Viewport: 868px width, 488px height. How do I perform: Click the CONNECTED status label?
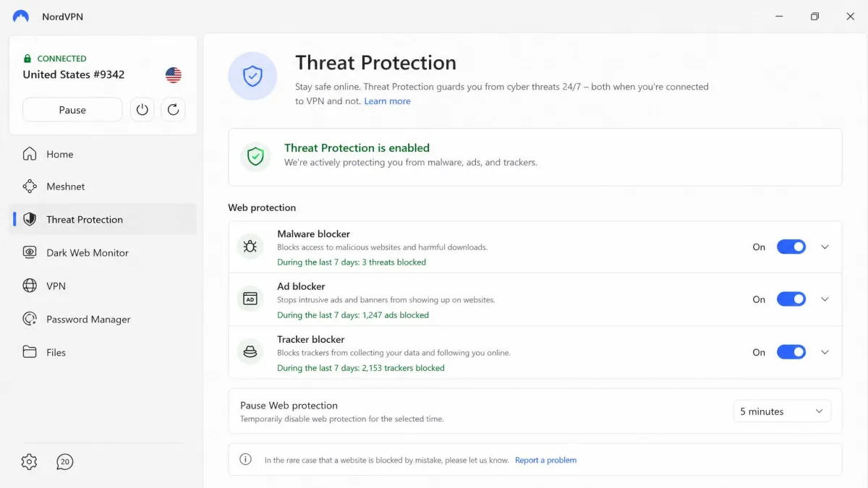tap(61, 59)
